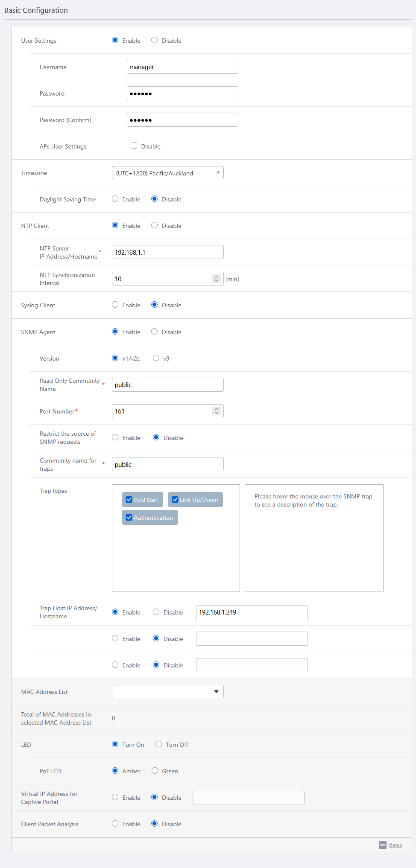The height and width of the screenshot is (868, 416).
Task: Disable the NTP Client
Action: pyautogui.click(x=155, y=225)
